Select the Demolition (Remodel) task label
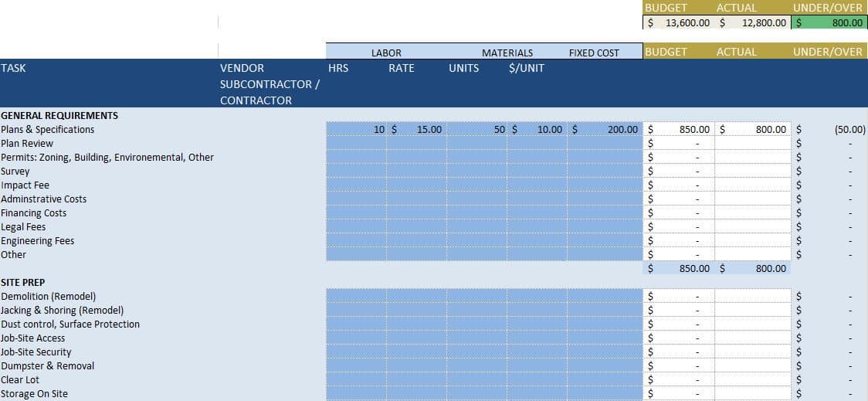 (49, 297)
